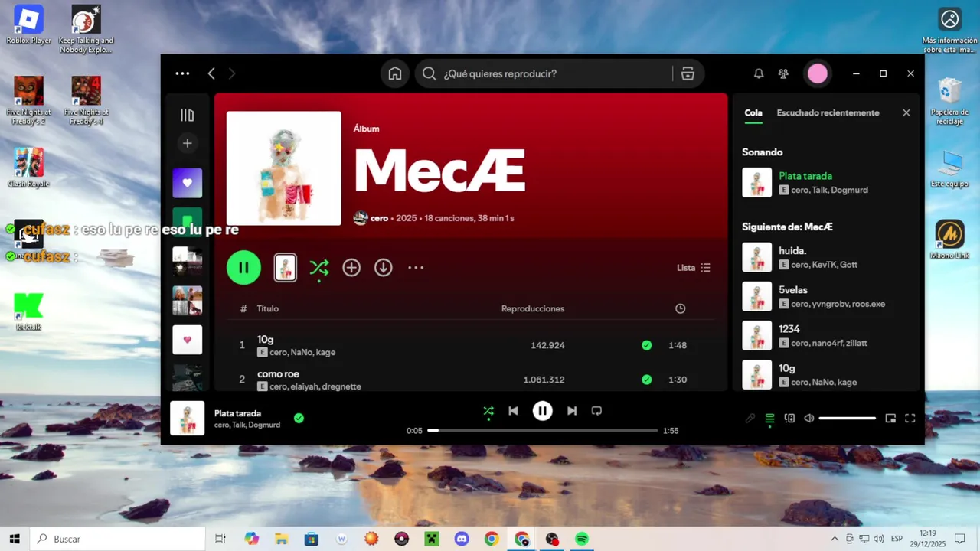Select Clash Royale desktop shortcut
This screenshot has width=980, height=551.
(x=28, y=168)
